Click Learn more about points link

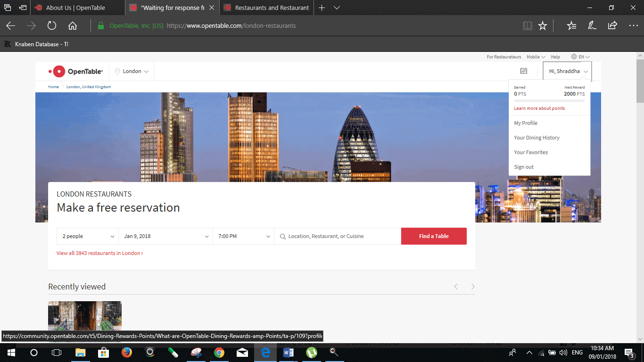pyautogui.click(x=539, y=108)
